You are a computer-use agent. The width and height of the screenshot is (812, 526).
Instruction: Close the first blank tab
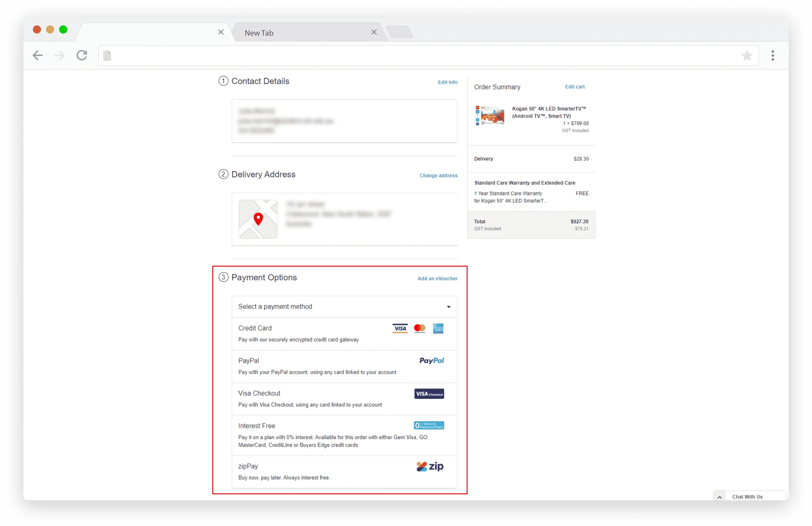(x=221, y=32)
